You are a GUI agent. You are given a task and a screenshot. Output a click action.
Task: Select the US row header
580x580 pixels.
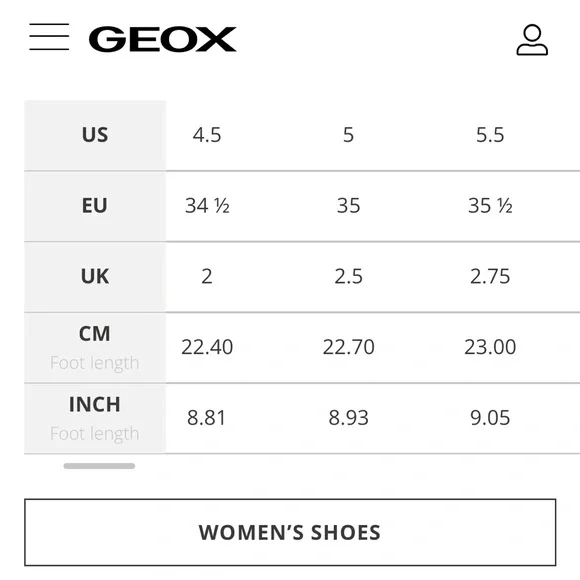(95, 135)
